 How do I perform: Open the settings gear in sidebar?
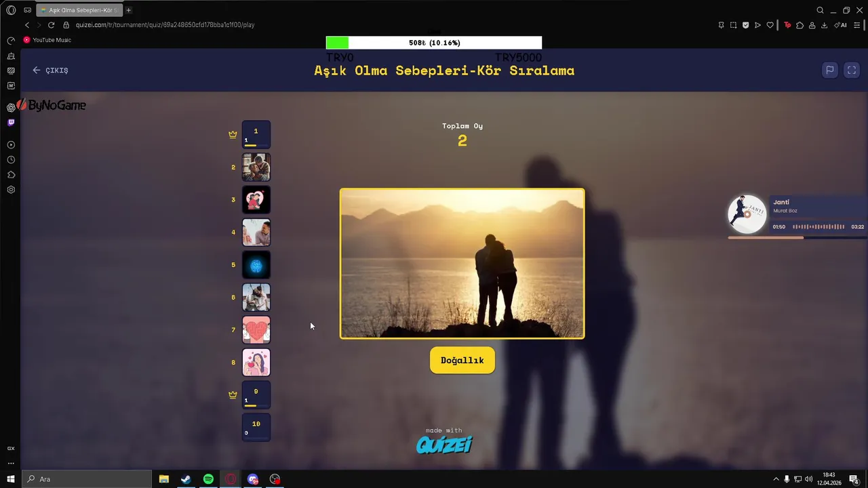pyautogui.click(x=11, y=190)
